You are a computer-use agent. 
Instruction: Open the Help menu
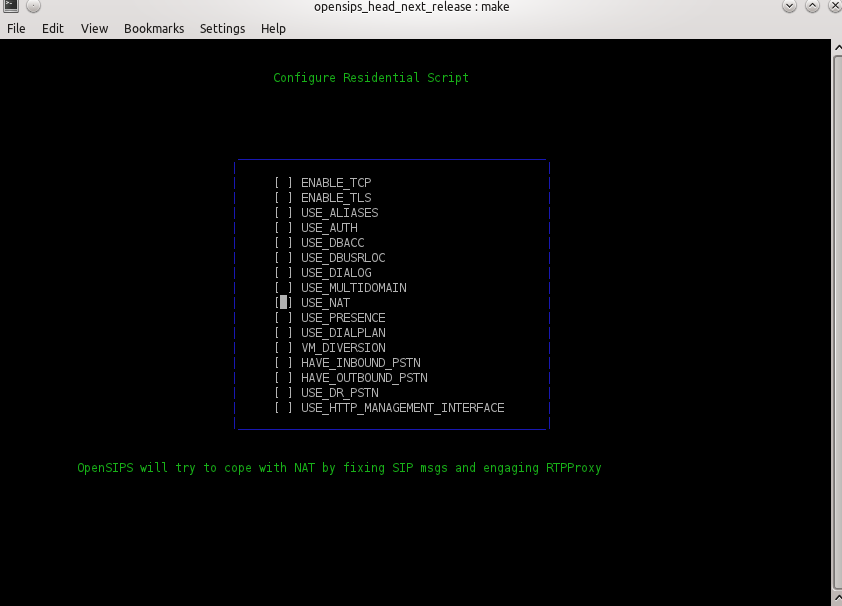pyautogui.click(x=273, y=29)
